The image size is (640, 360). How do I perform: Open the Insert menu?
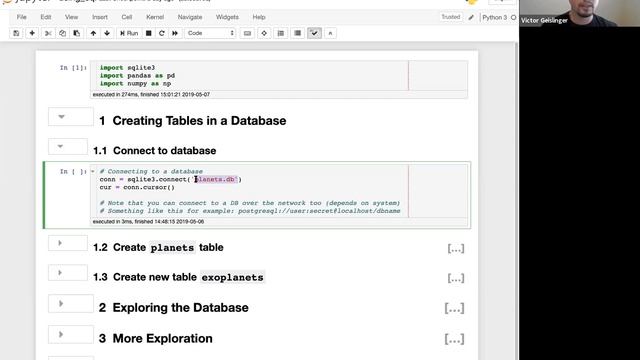click(100, 17)
